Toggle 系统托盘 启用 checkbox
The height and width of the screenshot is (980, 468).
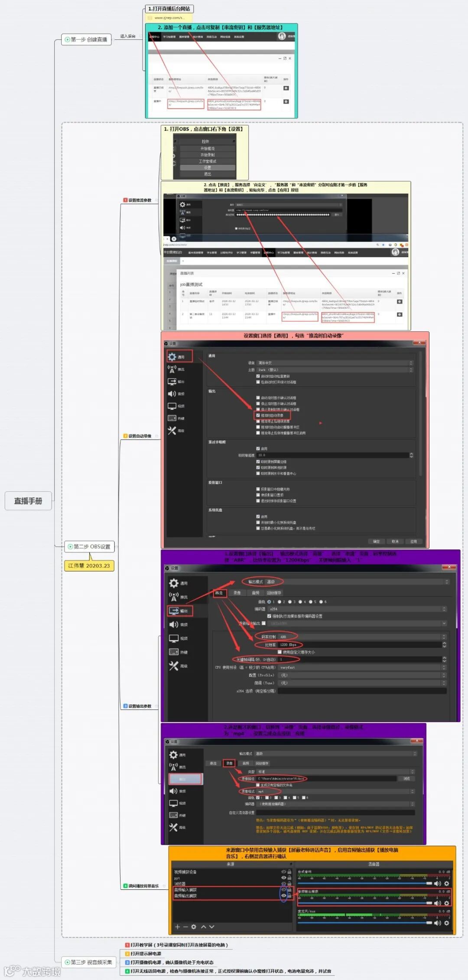(258, 516)
